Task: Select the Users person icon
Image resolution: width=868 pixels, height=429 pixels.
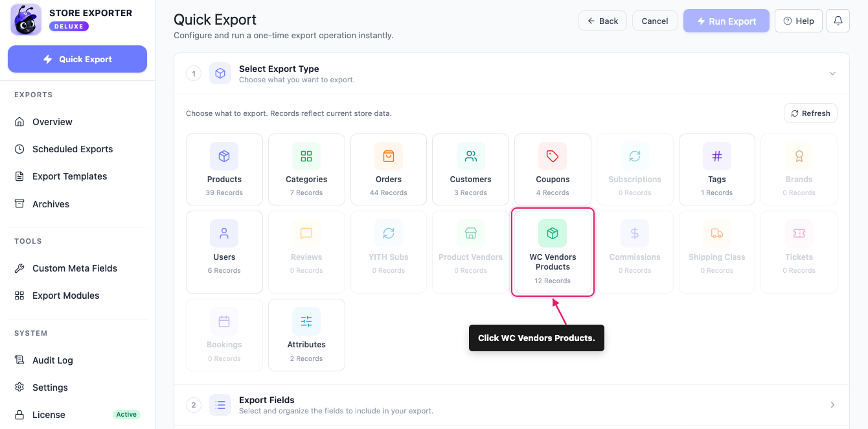Action: (224, 233)
